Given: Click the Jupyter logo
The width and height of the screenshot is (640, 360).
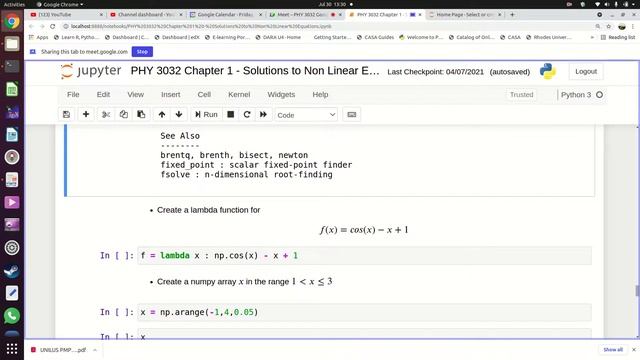Looking at the screenshot, I should pos(91,71).
